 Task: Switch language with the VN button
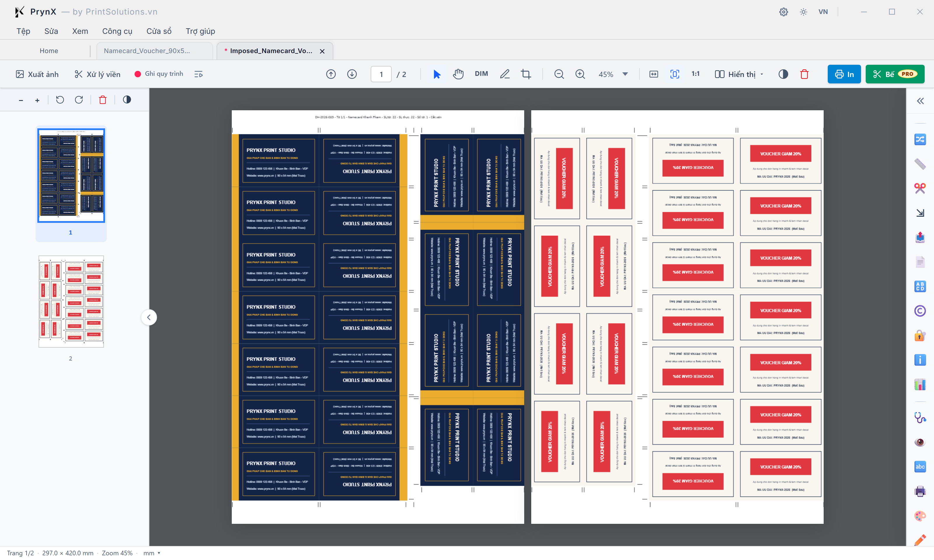click(823, 12)
